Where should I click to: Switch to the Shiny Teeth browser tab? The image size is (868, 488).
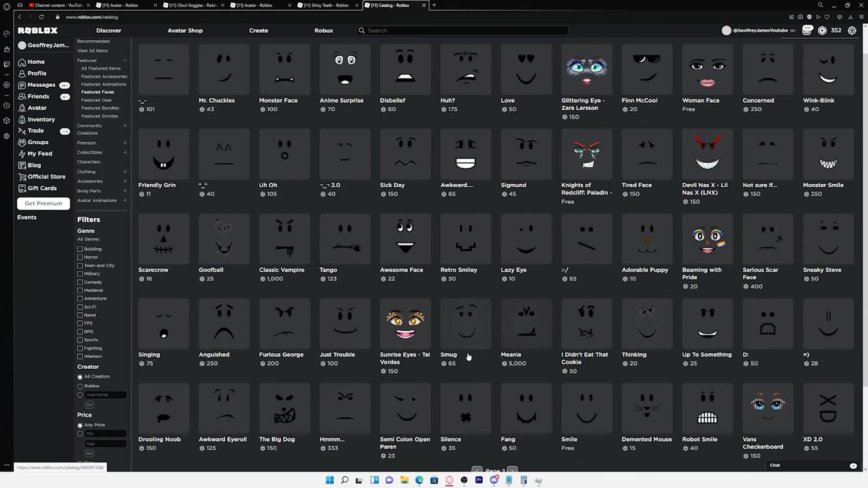[326, 5]
